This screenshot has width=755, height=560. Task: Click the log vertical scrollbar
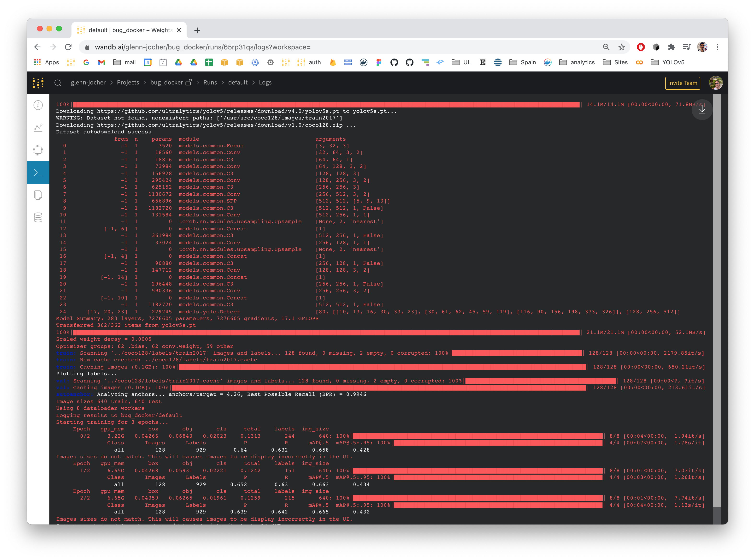(x=717, y=309)
